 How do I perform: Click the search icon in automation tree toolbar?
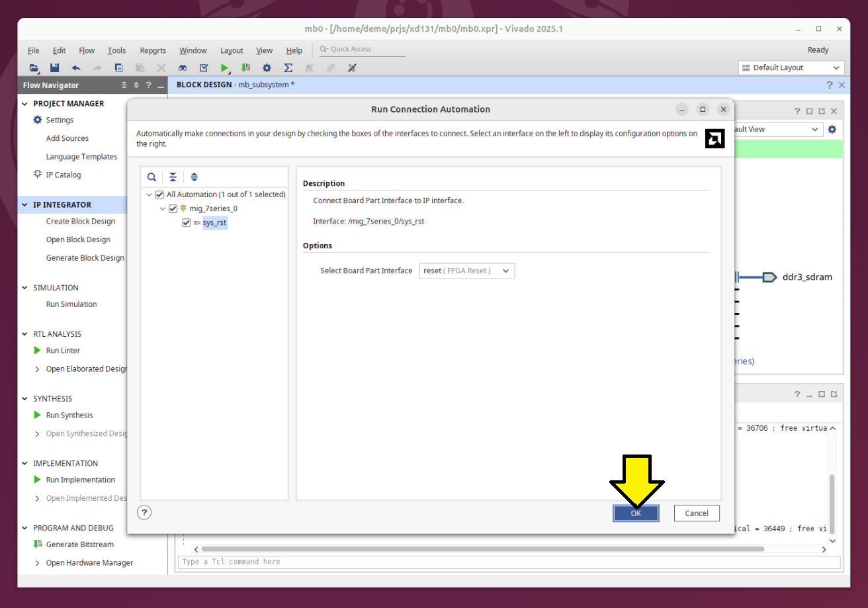(x=152, y=177)
